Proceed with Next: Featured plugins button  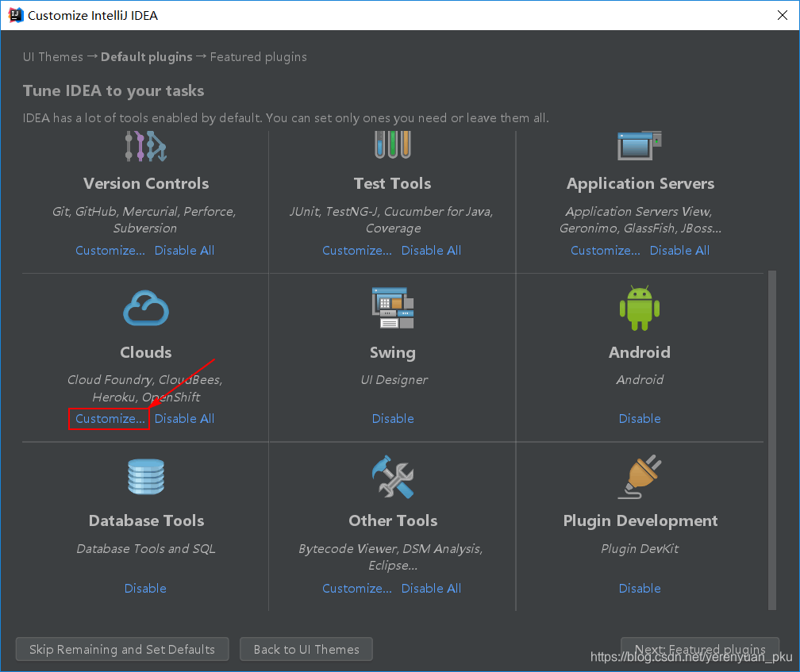[x=700, y=649]
